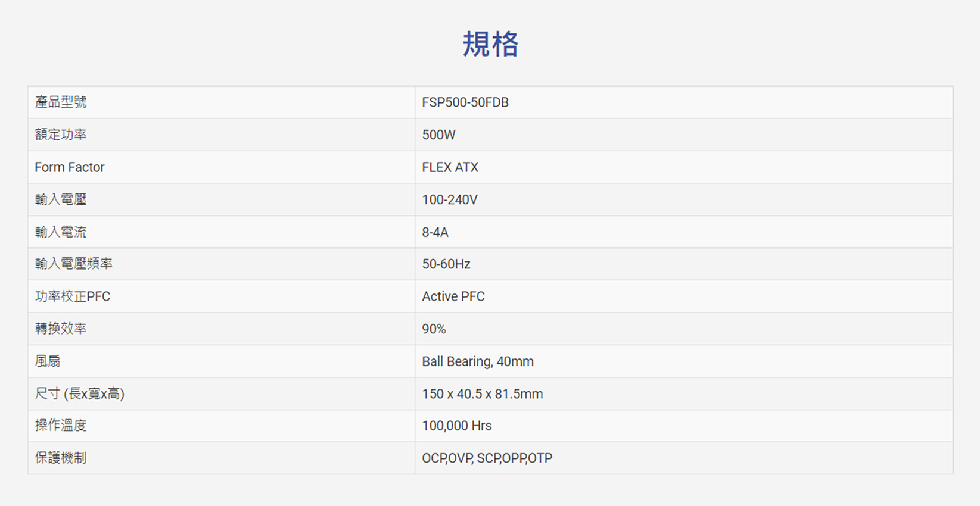Click the Form Factor label
This screenshot has width=980, height=506.
(x=70, y=167)
